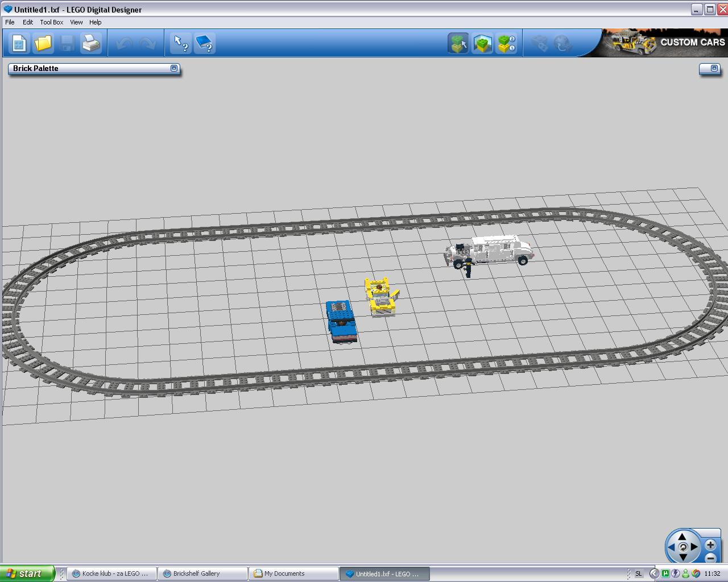This screenshot has height=582, width=728.
Task: Zoom out with the minus button
Action: point(710,558)
